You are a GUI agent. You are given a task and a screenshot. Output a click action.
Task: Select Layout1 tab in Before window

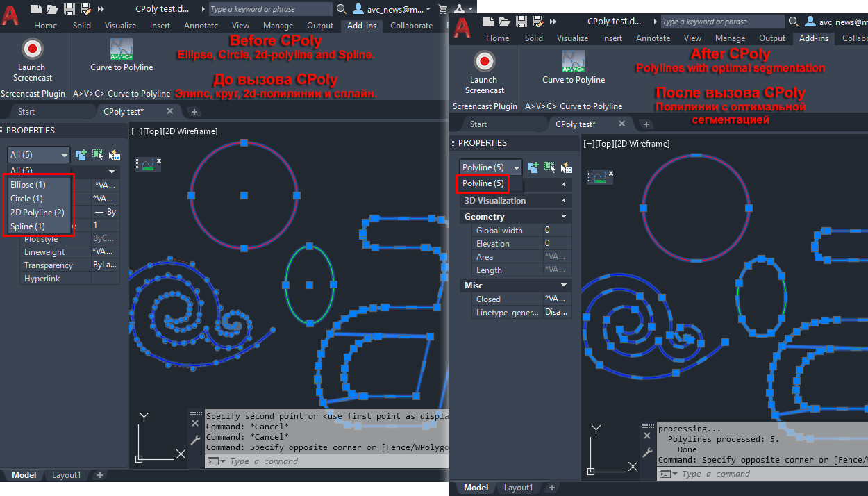[x=66, y=475]
